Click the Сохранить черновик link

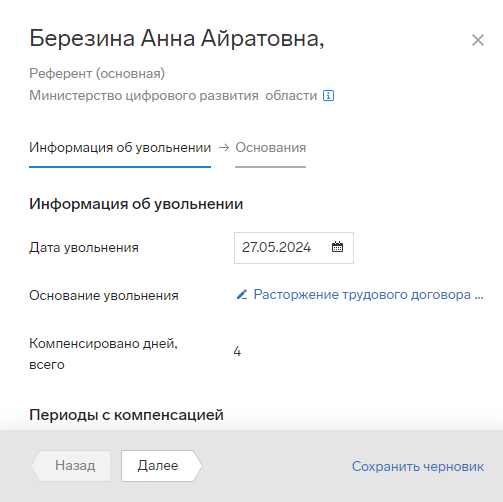pyautogui.click(x=418, y=466)
